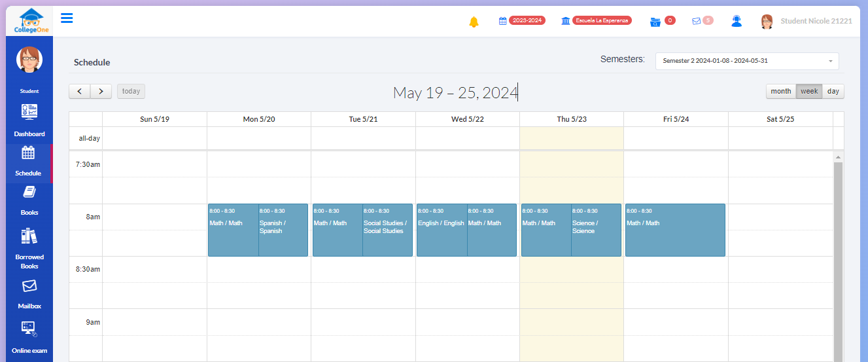Click the calendar vertical scrollbar
The width and height of the screenshot is (868, 362).
[x=838, y=262]
